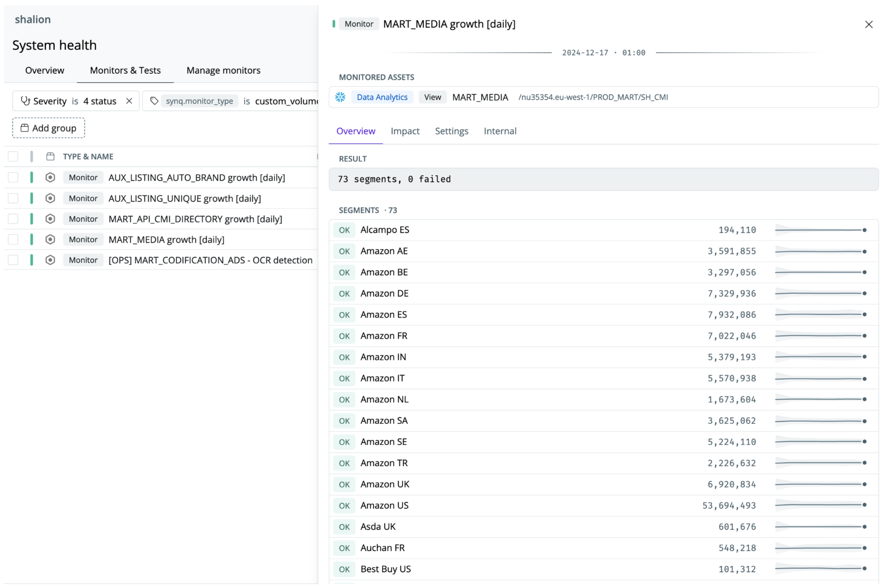882x588 pixels.
Task: Click the stethoscope icon in Severity filter
Action: click(x=25, y=101)
